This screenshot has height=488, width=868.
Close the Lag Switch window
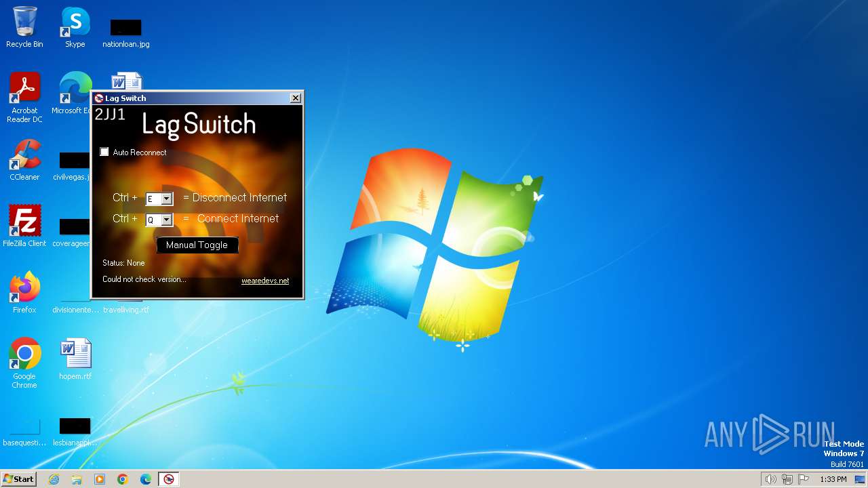click(x=296, y=98)
